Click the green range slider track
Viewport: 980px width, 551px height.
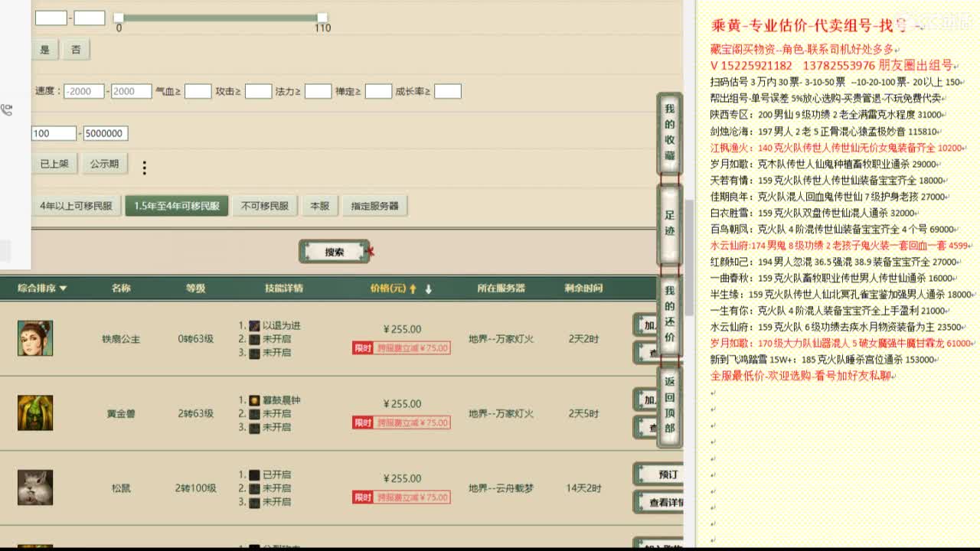point(220,18)
